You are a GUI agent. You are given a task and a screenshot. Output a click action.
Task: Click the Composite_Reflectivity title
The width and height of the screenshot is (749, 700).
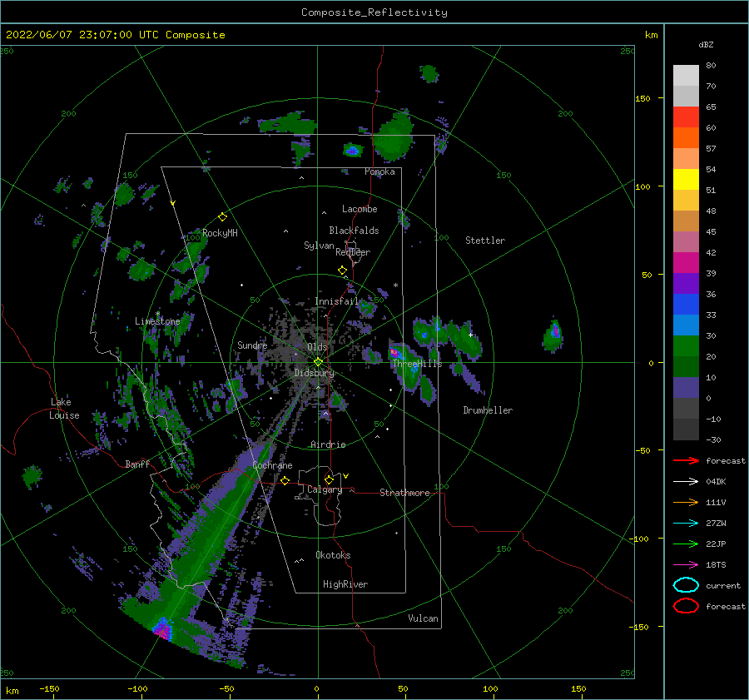[374, 12]
